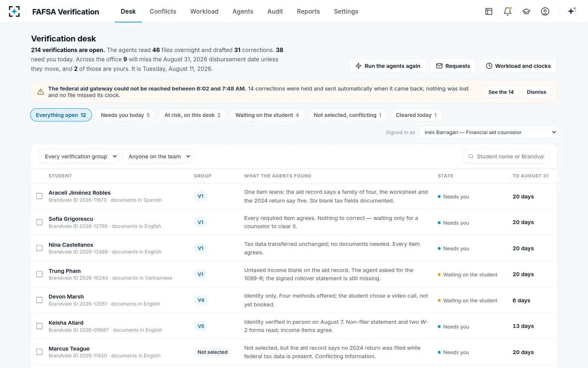588x368 pixels.
Task: Open the Reports tab
Action: (308, 11)
